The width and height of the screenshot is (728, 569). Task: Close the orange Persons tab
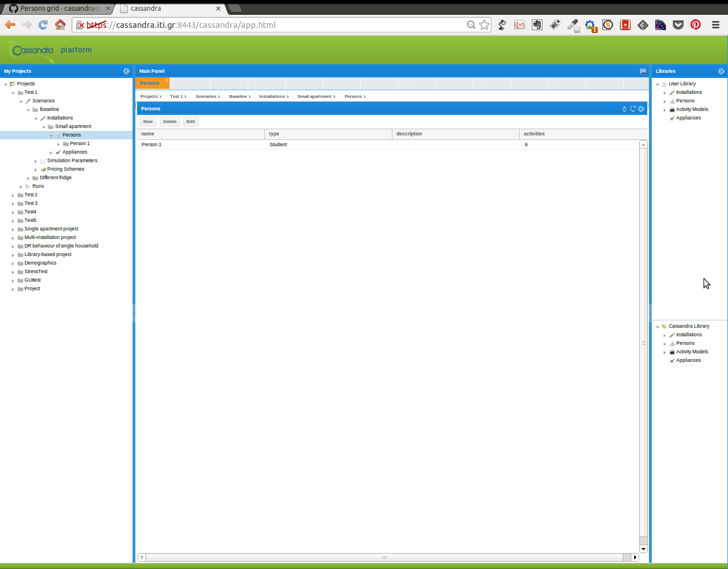point(167,80)
